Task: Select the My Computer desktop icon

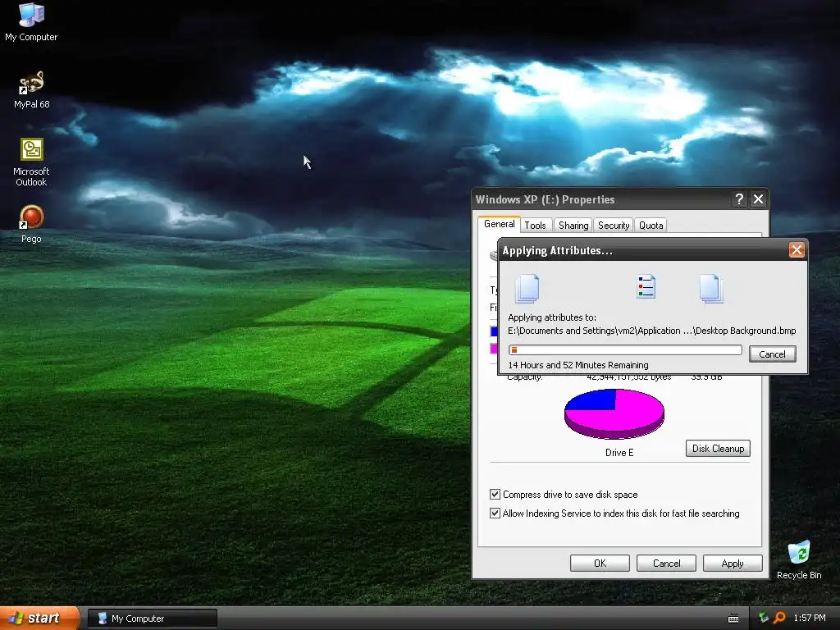Action: tap(31, 22)
